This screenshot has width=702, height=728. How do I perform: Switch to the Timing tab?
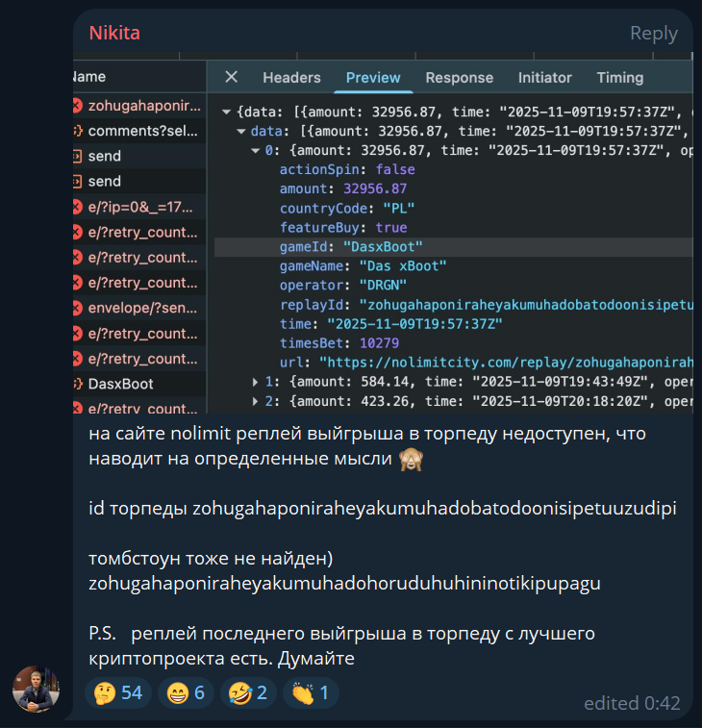(x=620, y=78)
